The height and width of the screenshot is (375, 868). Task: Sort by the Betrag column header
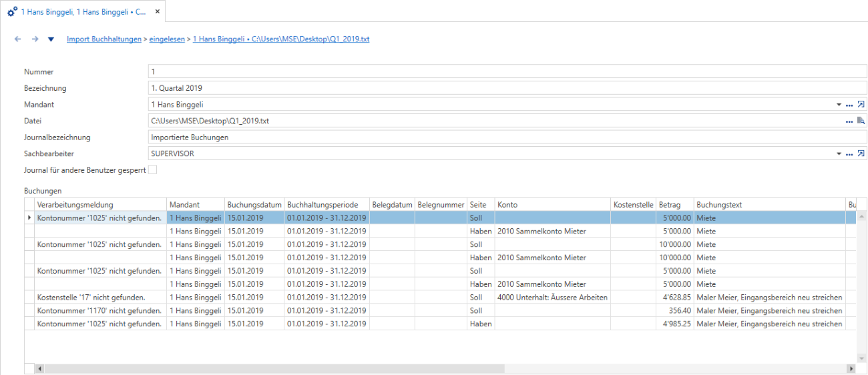click(x=675, y=204)
